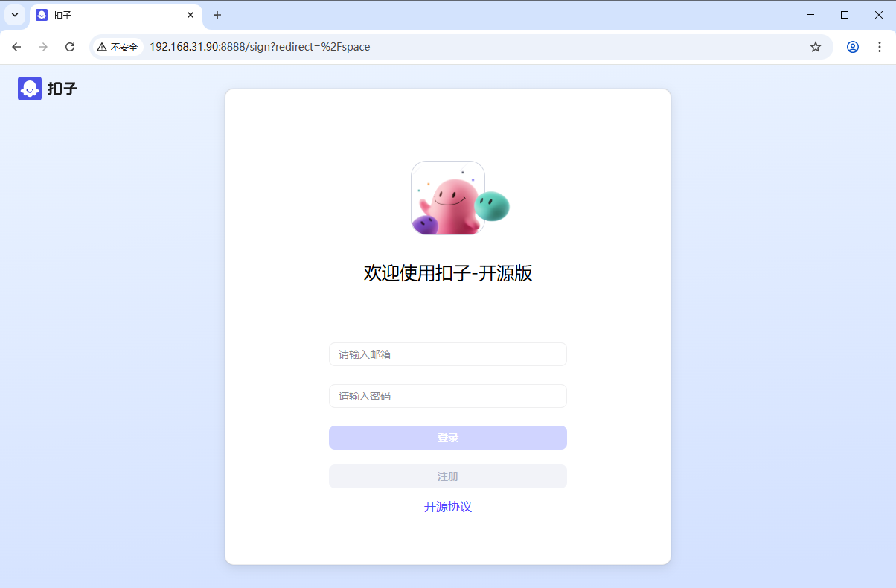
Task: Open the browser profile account icon
Action: point(852,46)
